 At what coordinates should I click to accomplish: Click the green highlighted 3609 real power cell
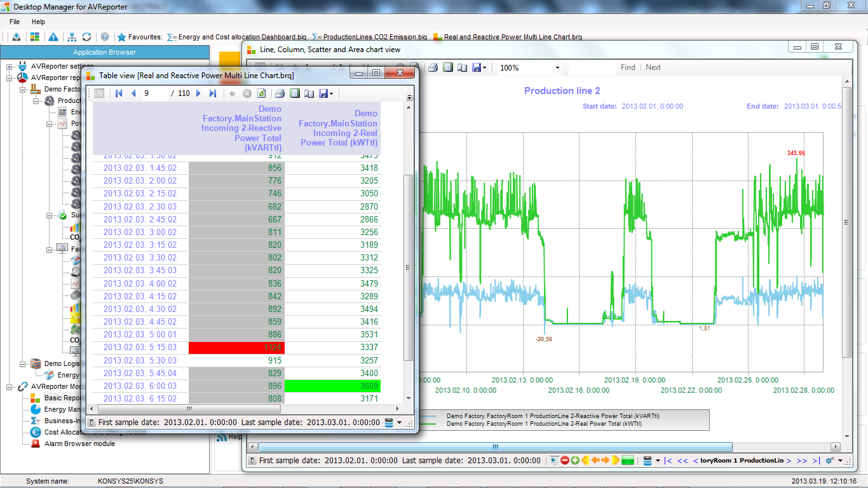pos(332,386)
